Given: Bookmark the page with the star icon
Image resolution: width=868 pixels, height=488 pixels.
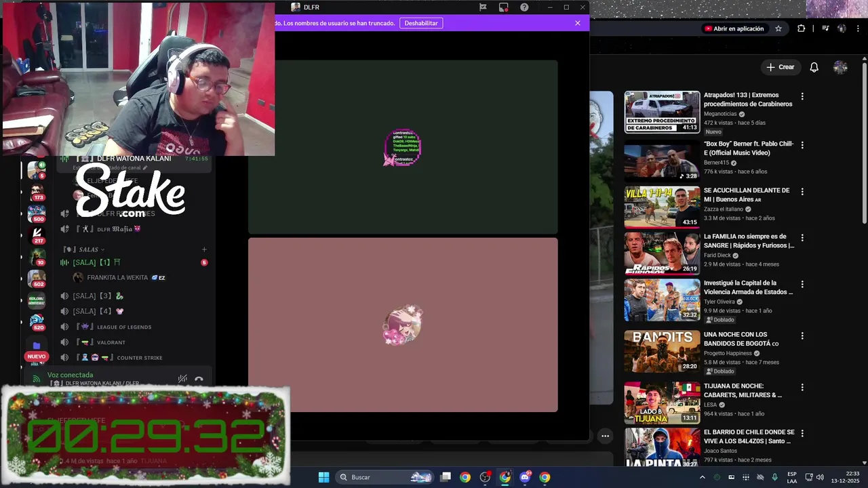Looking at the screenshot, I should (778, 28).
